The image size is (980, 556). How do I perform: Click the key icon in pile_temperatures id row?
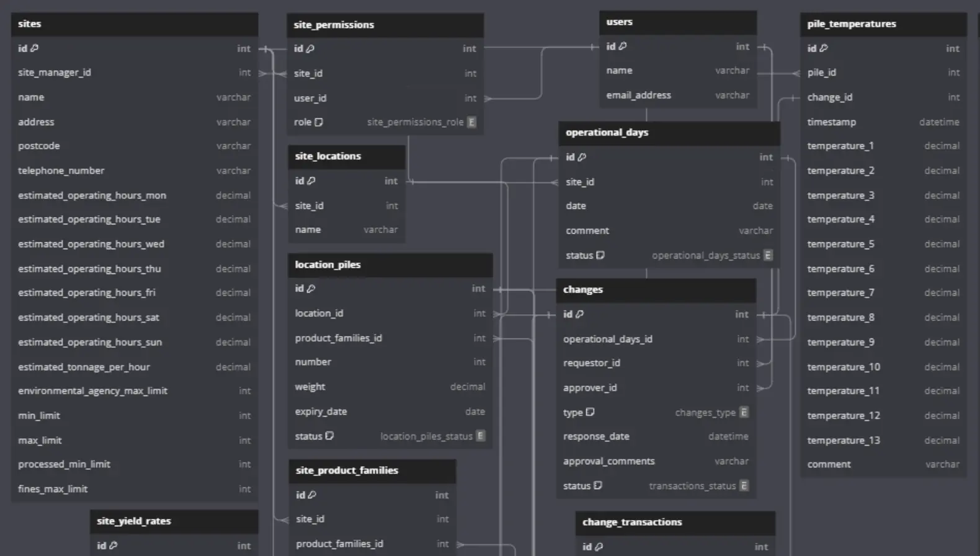tap(824, 48)
